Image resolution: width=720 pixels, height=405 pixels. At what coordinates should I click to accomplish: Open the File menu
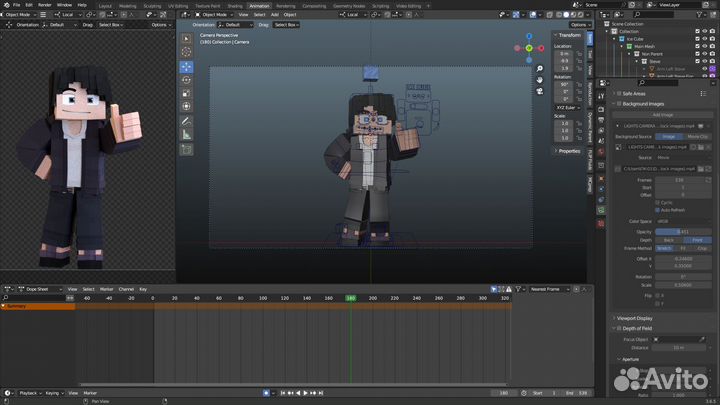click(x=17, y=5)
